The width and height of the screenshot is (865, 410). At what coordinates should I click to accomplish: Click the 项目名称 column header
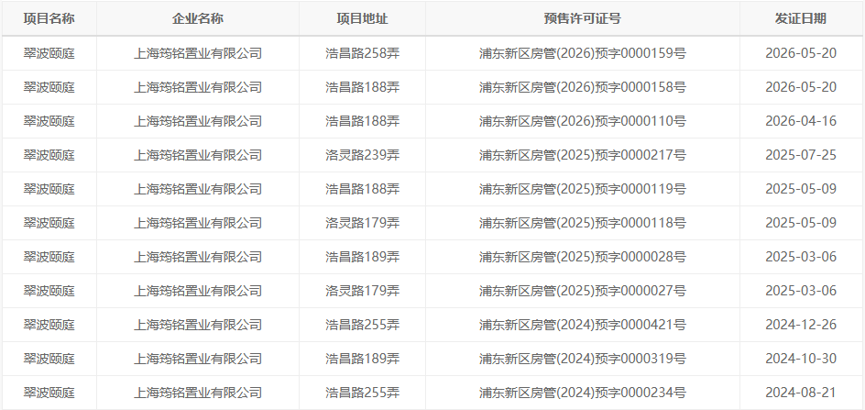click(49, 19)
